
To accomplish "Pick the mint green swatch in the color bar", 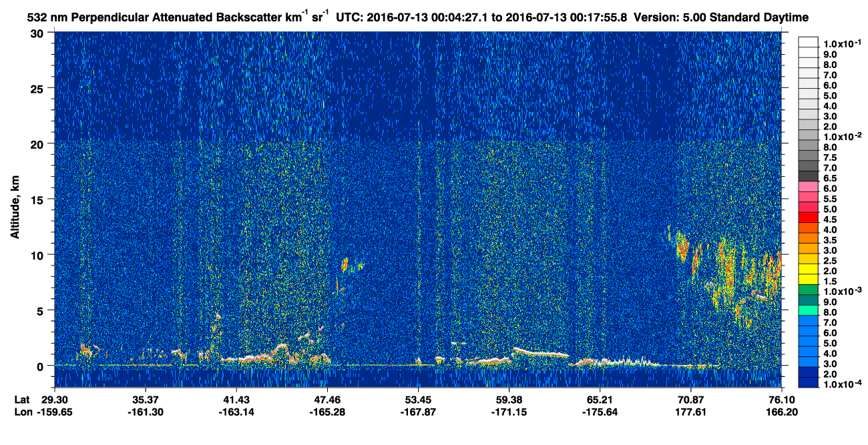I will click(x=810, y=310).
